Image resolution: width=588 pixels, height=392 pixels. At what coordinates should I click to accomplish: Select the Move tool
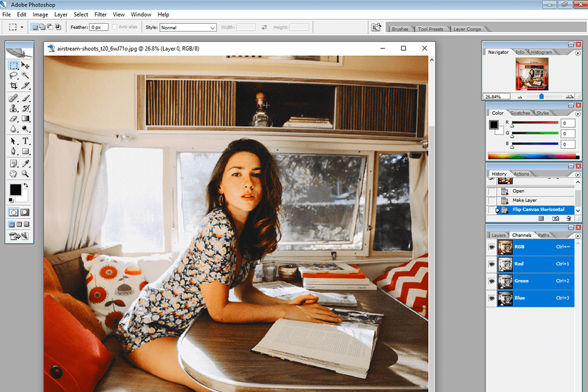coord(25,66)
